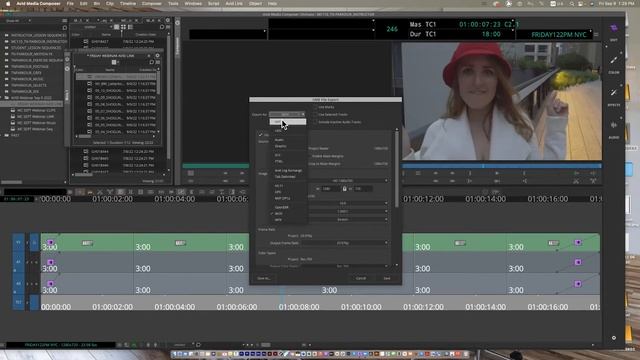Choose Audio in Export As list
Viewport: 640px width, 360px height.
click(x=279, y=140)
